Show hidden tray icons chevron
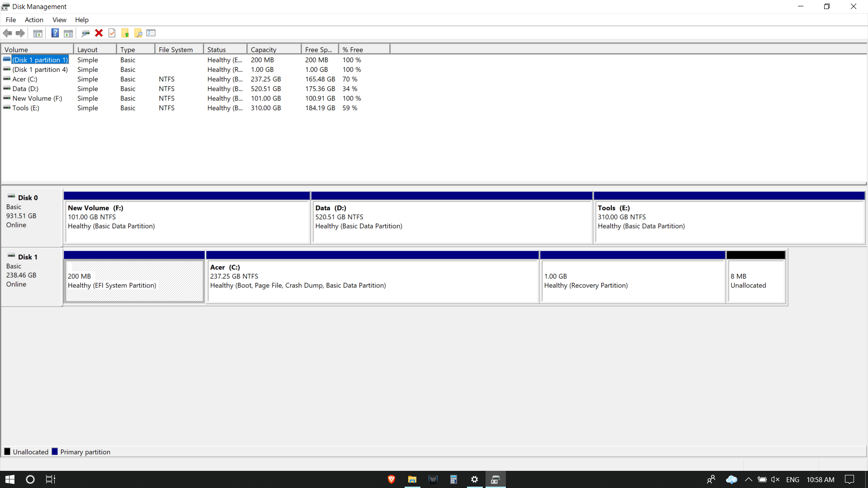This screenshot has height=488, width=868. click(x=748, y=479)
